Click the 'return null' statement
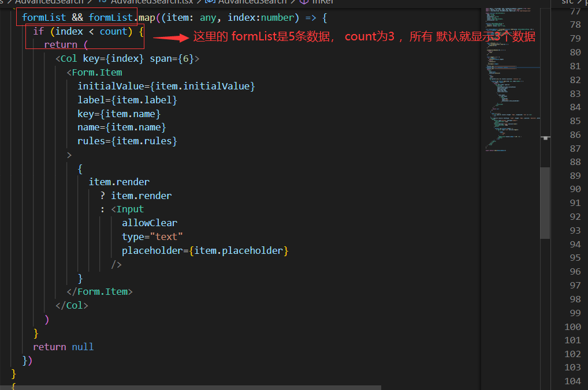Viewport: 588px width, 390px height. [63, 347]
